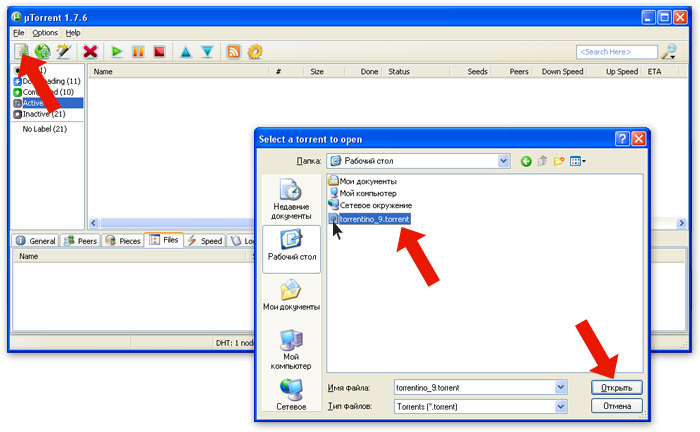The height and width of the screenshot is (432, 700).
Task: Move torrent up the queue
Action: (x=186, y=52)
